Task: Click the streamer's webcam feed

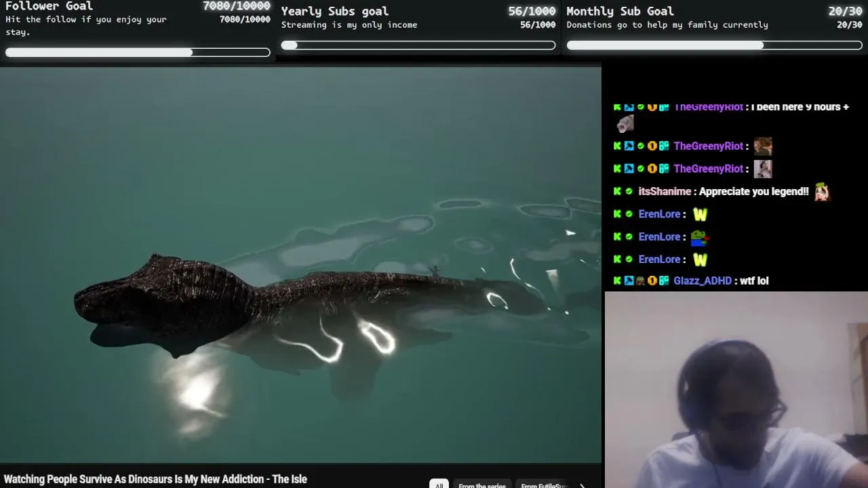Action: click(x=736, y=390)
